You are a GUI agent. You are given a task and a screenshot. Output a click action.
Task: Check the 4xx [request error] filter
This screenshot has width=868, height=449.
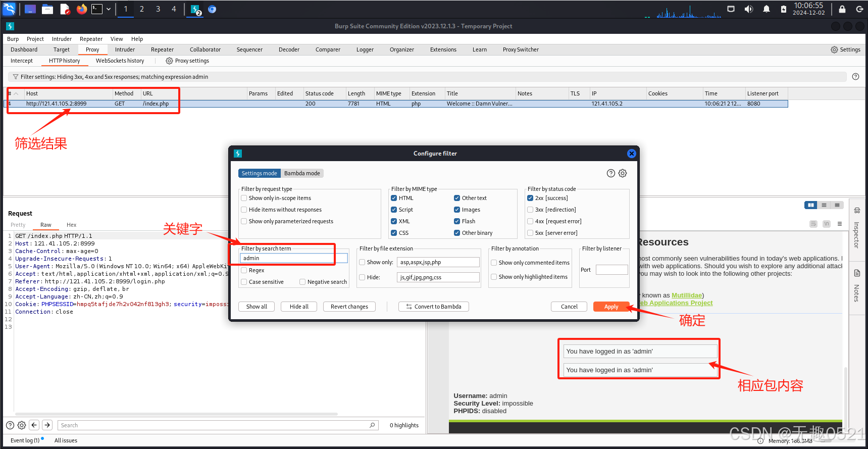tap(530, 221)
